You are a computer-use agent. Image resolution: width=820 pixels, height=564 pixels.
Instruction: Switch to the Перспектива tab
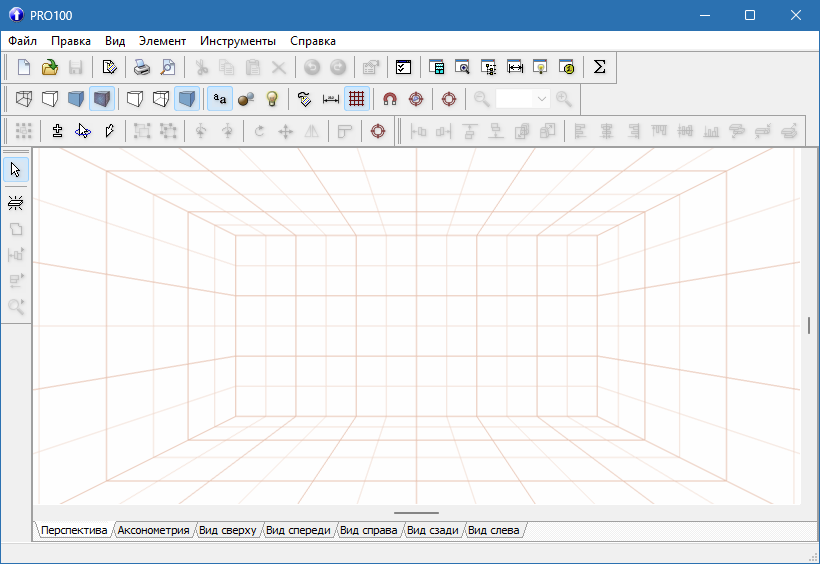pos(74,530)
